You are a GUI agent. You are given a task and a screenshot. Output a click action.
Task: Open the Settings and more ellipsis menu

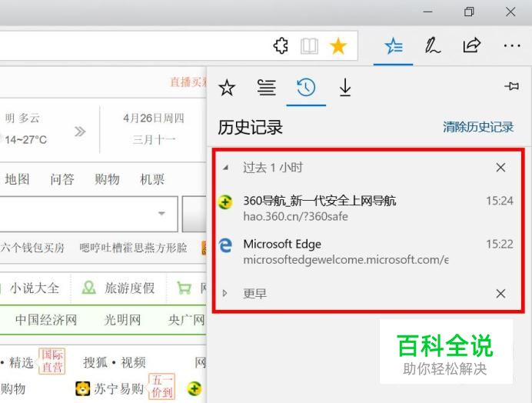[x=512, y=45]
